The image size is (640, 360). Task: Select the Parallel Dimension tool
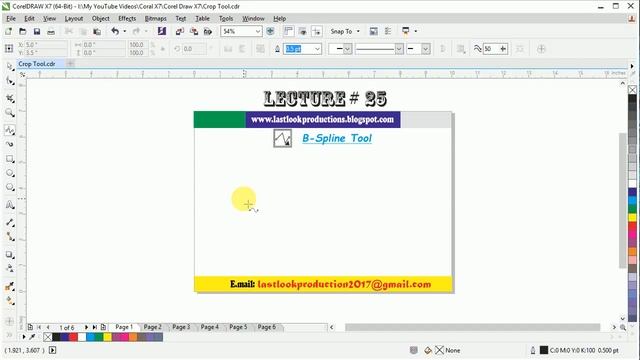click(x=10, y=222)
